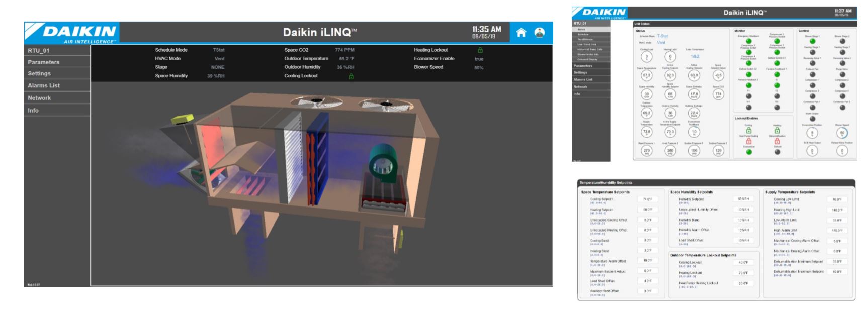Click the 11:35 AM clock in main header
This screenshot has width=868, height=310.
coord(486,30)
